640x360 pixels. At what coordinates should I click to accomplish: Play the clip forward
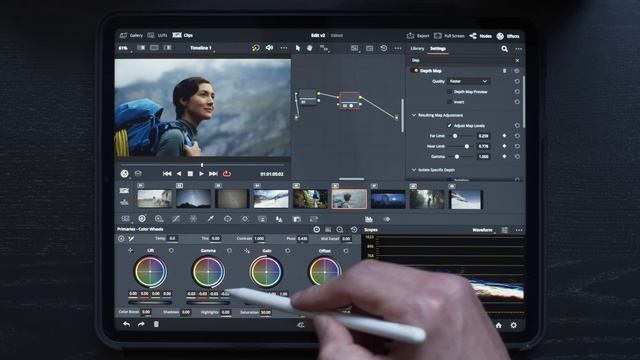[x=201, y=174]
